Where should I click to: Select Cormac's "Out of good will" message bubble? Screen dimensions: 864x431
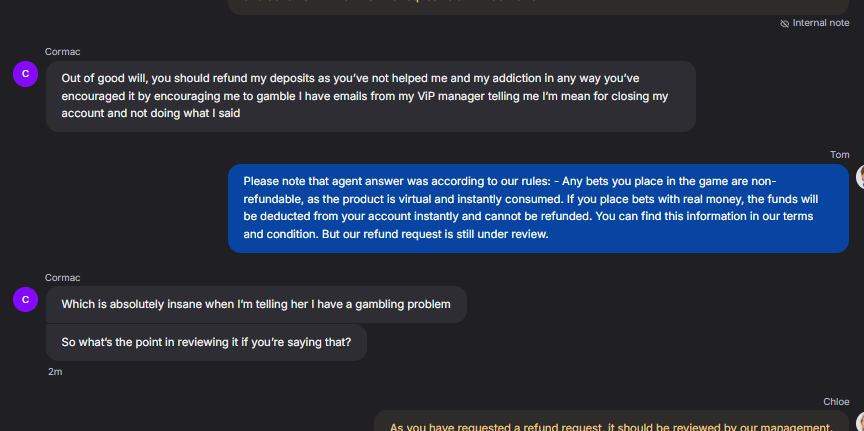370,96
